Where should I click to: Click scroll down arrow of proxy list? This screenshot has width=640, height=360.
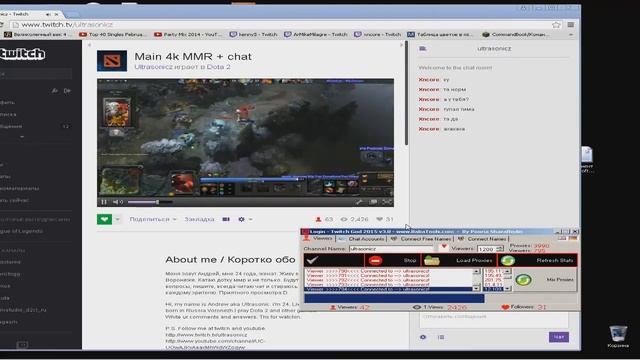[507, 289]
